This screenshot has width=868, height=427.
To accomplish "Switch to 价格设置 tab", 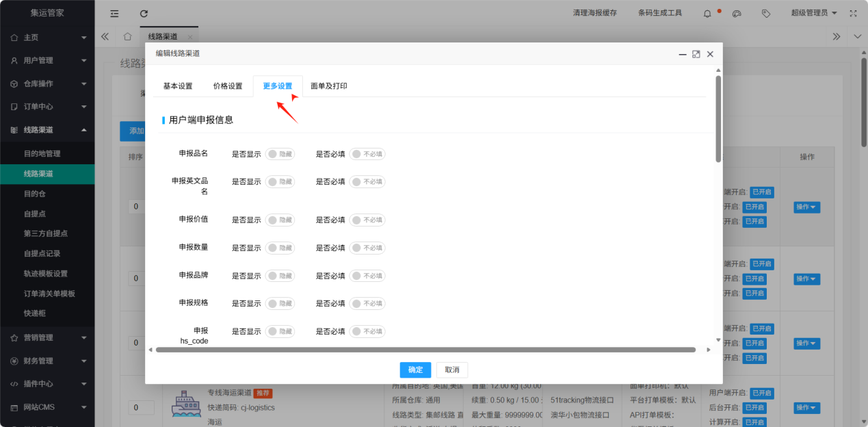I will 228,86.
